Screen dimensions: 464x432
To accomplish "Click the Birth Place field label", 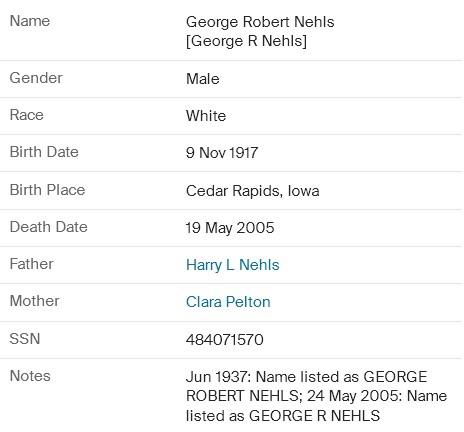I will (48, 190).
